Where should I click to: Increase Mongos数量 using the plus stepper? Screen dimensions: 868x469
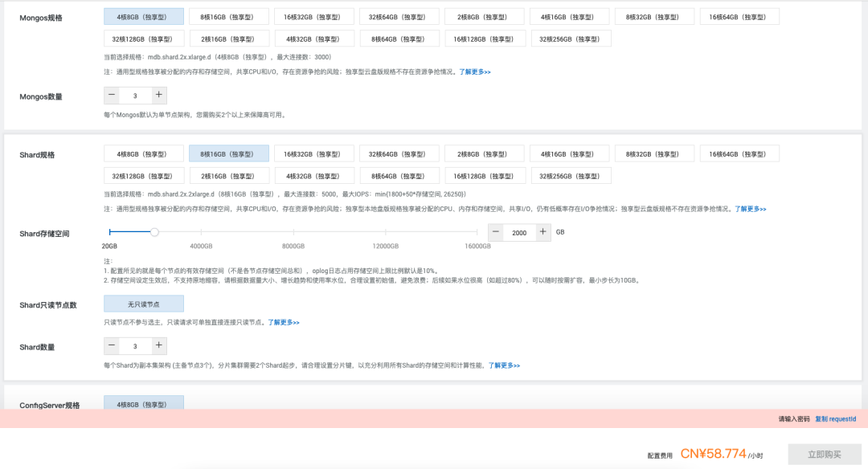(x=159, y=95)
